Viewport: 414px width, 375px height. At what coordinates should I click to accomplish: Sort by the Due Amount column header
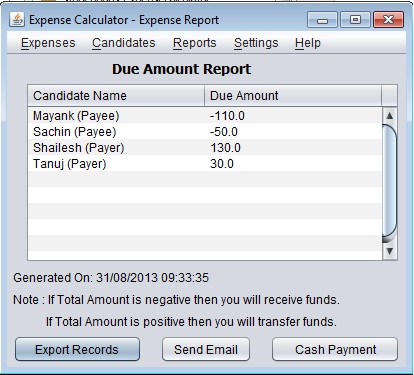coord(293,96)
